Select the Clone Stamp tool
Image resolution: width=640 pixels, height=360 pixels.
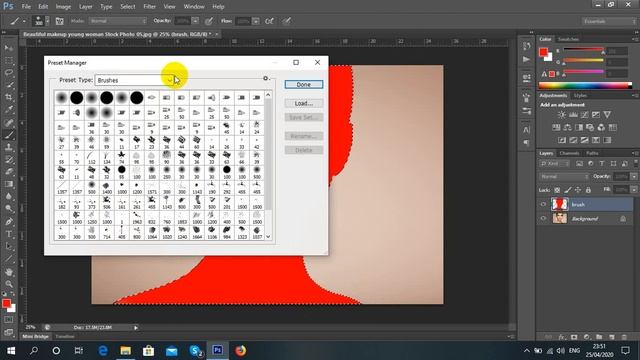[x=9, y=147]
